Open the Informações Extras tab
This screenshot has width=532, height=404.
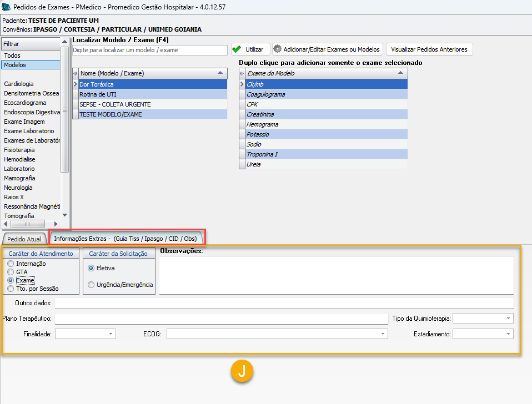tap(125, 239)
